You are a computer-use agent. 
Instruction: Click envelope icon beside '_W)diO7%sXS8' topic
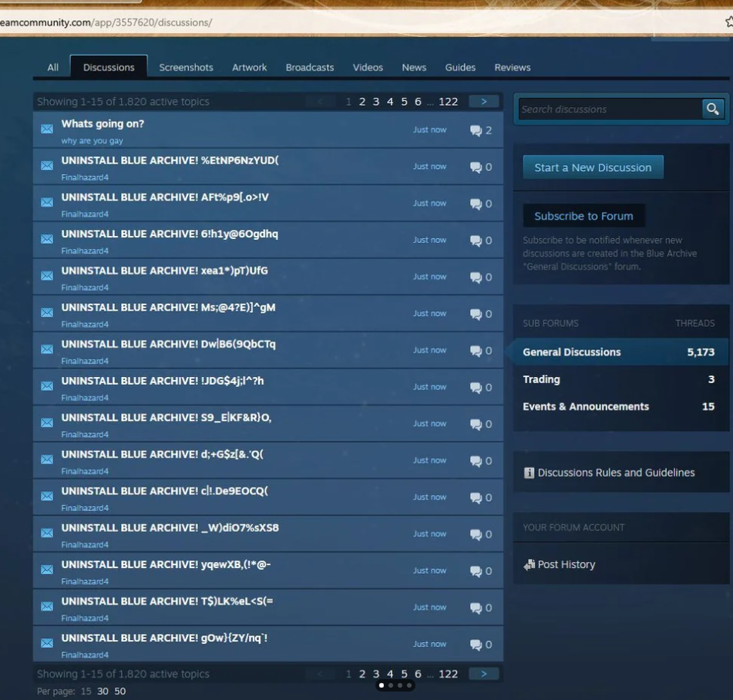(x=47, y=533)
